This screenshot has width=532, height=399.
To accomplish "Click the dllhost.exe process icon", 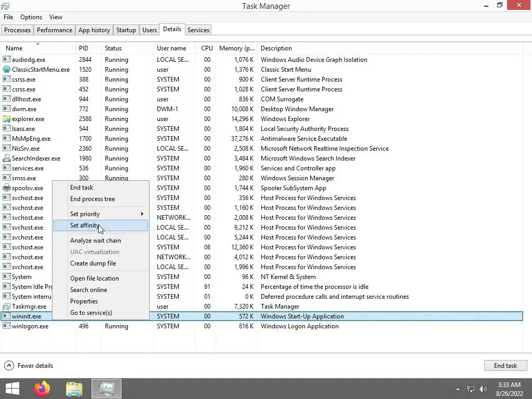I will [x=6, y=99].
